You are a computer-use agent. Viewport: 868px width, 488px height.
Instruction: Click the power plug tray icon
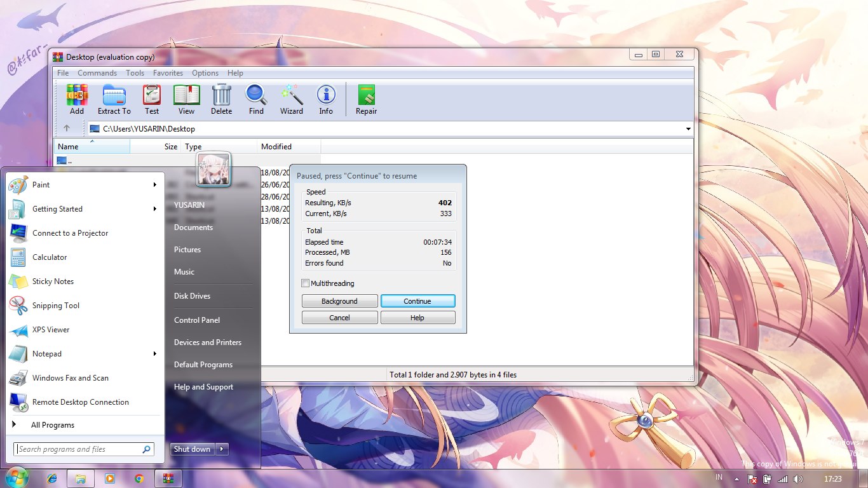coord(768,479)
